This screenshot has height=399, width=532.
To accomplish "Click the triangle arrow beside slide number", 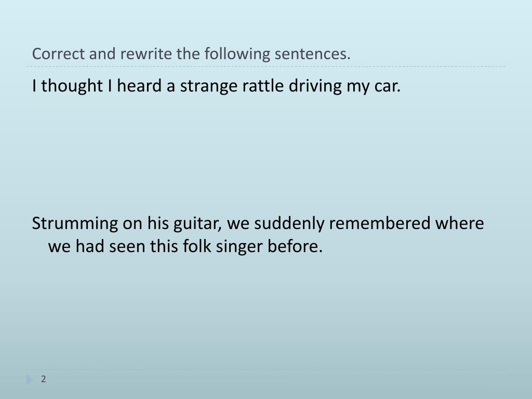I will [x=30, y=380].
